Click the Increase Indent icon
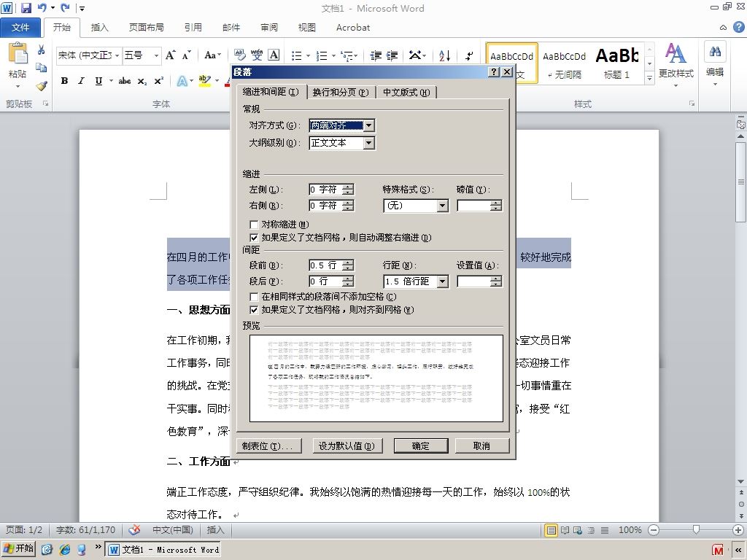The width and height of the screenshot is (747, 560). click(x=392, y=55)
